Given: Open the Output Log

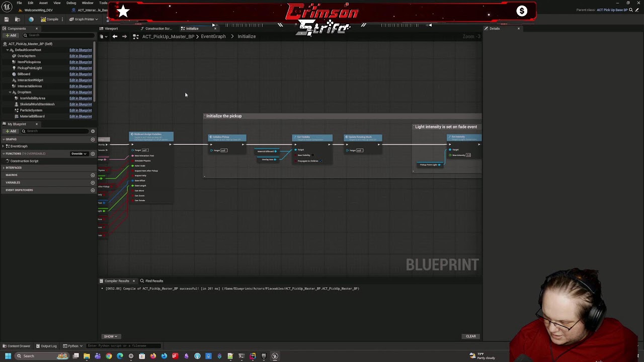Looking at the screenshot, I should click(46, 346).
